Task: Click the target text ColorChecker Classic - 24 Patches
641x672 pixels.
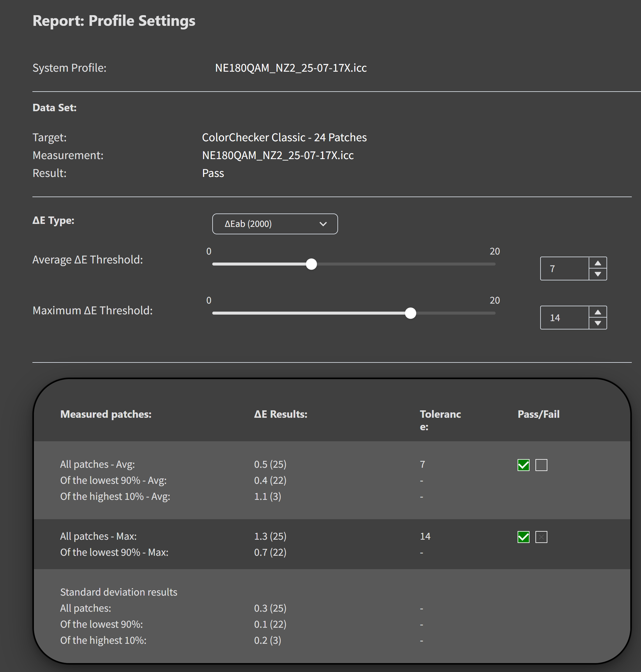Action: click(x=284, y=137)
